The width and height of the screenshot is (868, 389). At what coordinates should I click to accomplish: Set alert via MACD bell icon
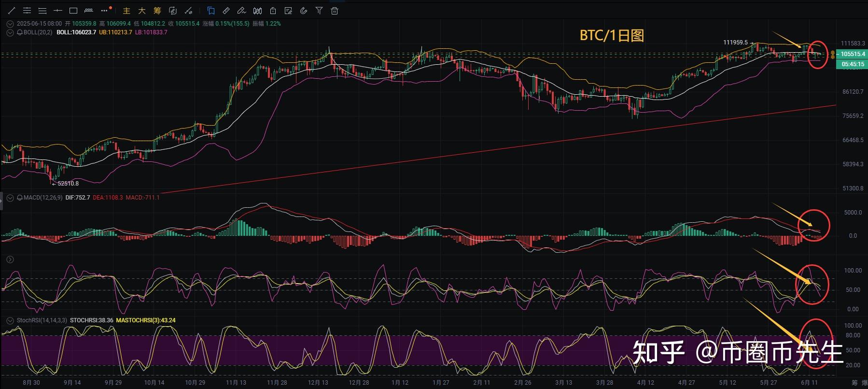(20, 198)
